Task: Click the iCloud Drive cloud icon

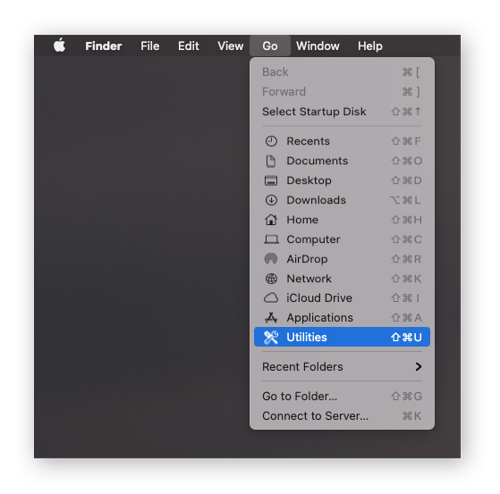Action: 271,298
